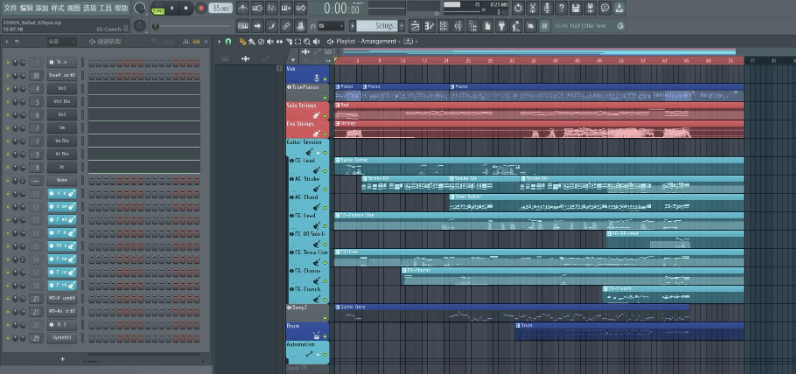Click the FLEX | Chip-Tune news panel

point(589,25)
